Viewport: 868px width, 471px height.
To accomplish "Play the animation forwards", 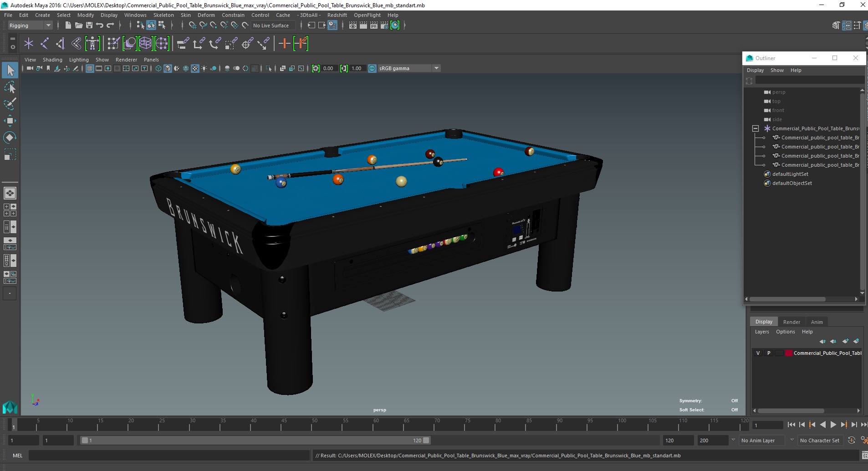I will [833, 425].
